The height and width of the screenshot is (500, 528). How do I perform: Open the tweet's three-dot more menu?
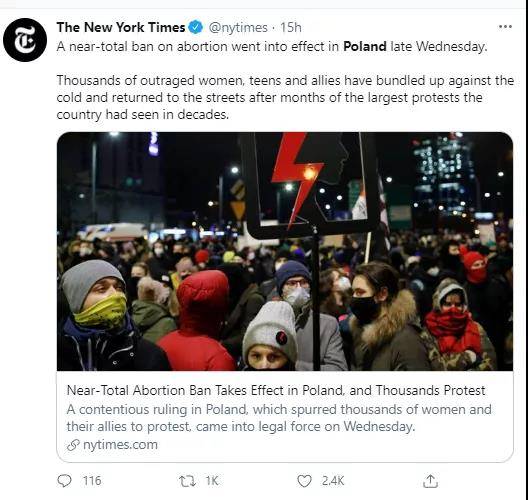(505, 27)
